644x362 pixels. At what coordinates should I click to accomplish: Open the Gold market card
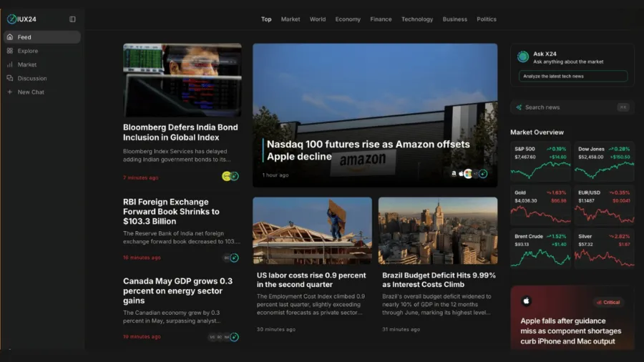tap(540, 205)
